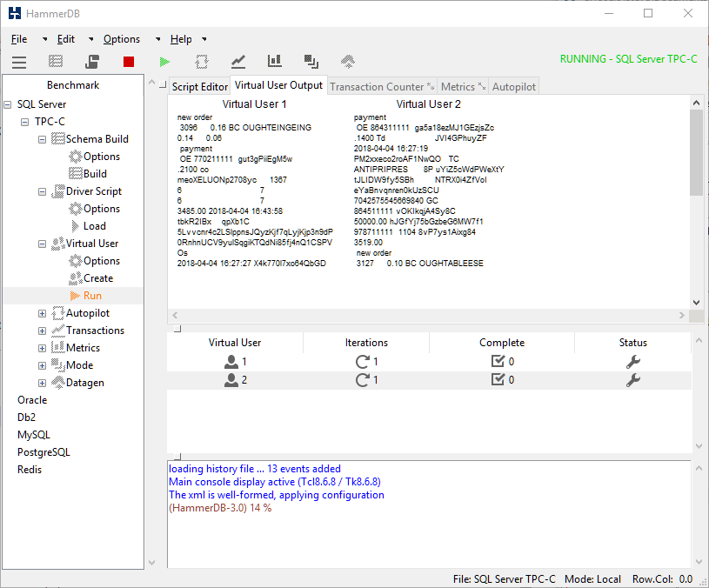Click the Datagen toolbar icon
The width and height of the screenshot is (709, 588).
(348, 61)
